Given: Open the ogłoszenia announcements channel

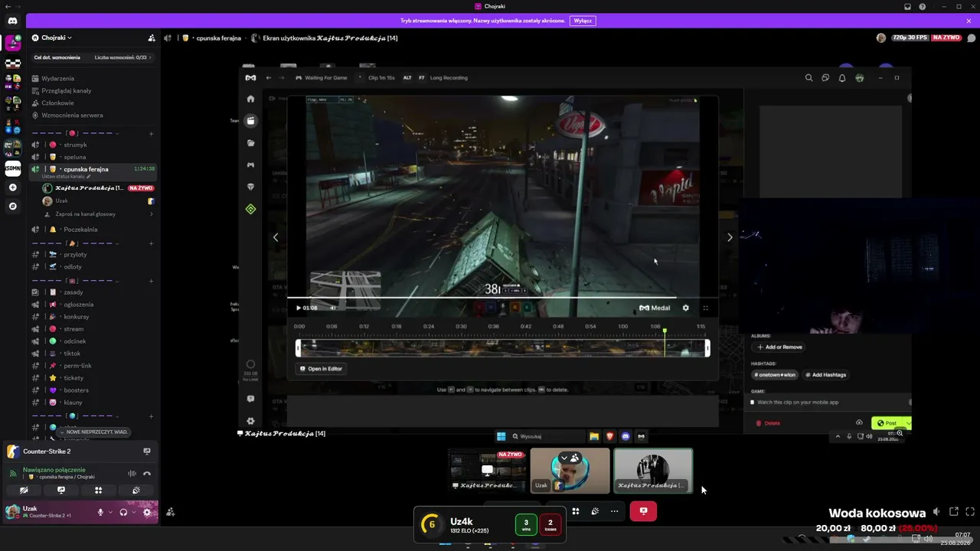Looking at the screenshot, I should (x=93, y=305).
